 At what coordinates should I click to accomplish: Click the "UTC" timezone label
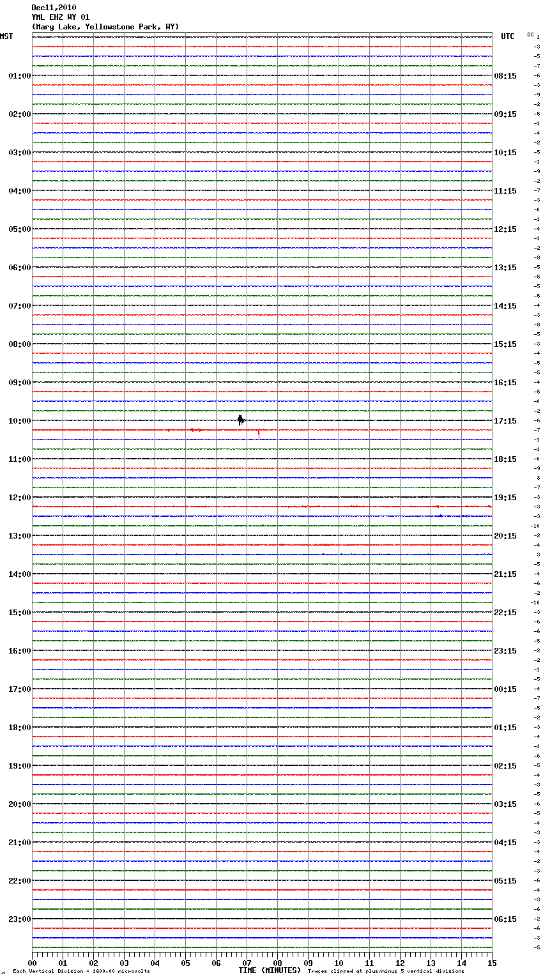pyautogui.click(x=508, y=36)
